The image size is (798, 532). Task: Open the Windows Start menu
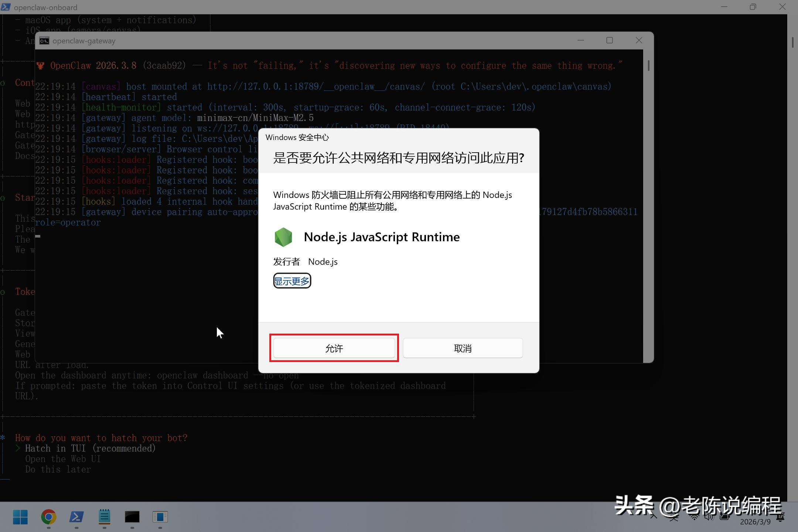click(x=20, y=516)
